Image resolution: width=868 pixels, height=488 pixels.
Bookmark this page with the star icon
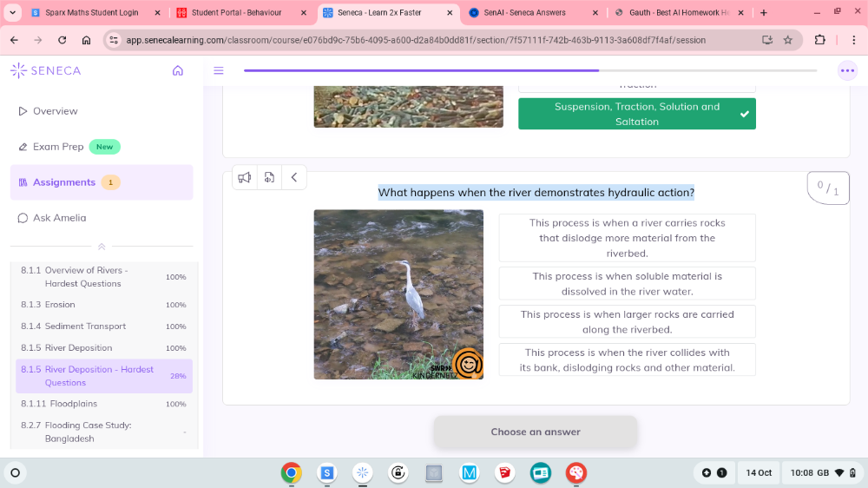click(x=788, y=40)
